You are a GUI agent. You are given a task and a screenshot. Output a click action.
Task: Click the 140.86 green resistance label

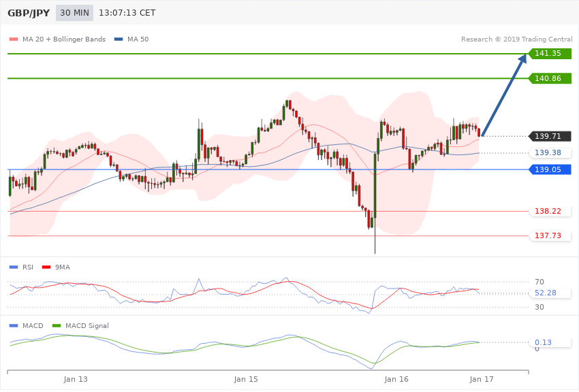(x=550, y=78)
